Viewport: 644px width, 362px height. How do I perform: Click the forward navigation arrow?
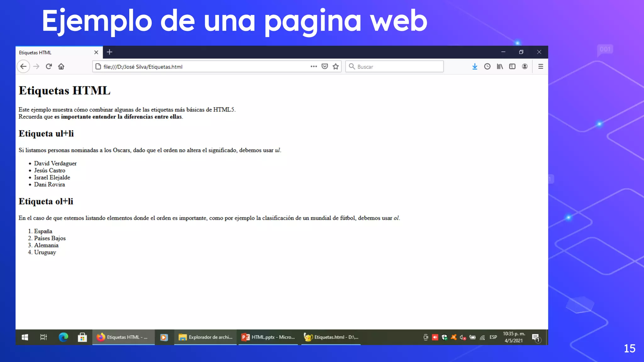(x=36, y=67)
